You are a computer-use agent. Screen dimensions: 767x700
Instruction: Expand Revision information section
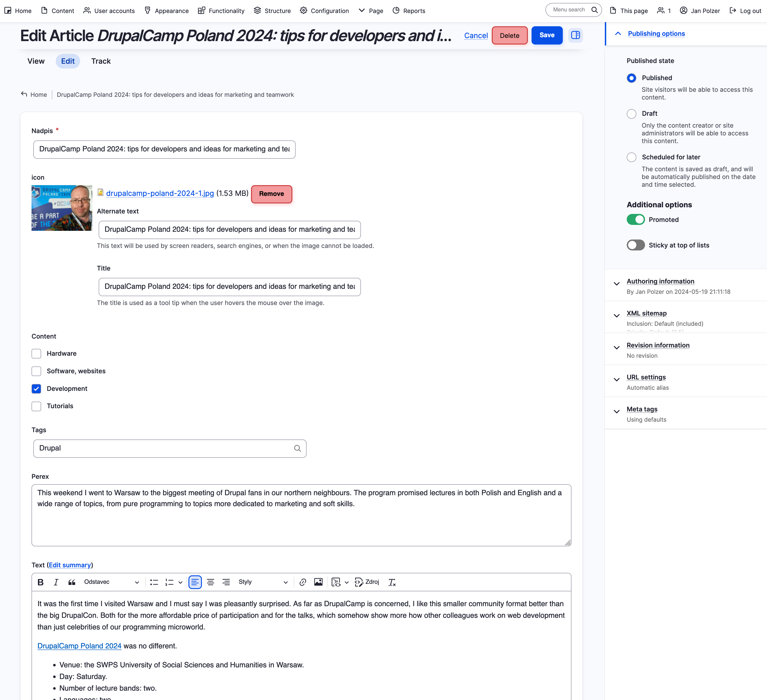tap(658, 345)
